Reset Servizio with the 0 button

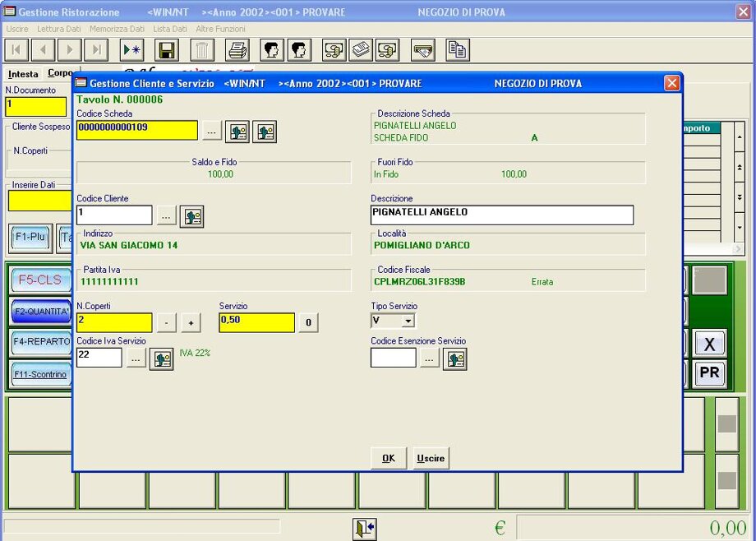(x=308, y=323)
